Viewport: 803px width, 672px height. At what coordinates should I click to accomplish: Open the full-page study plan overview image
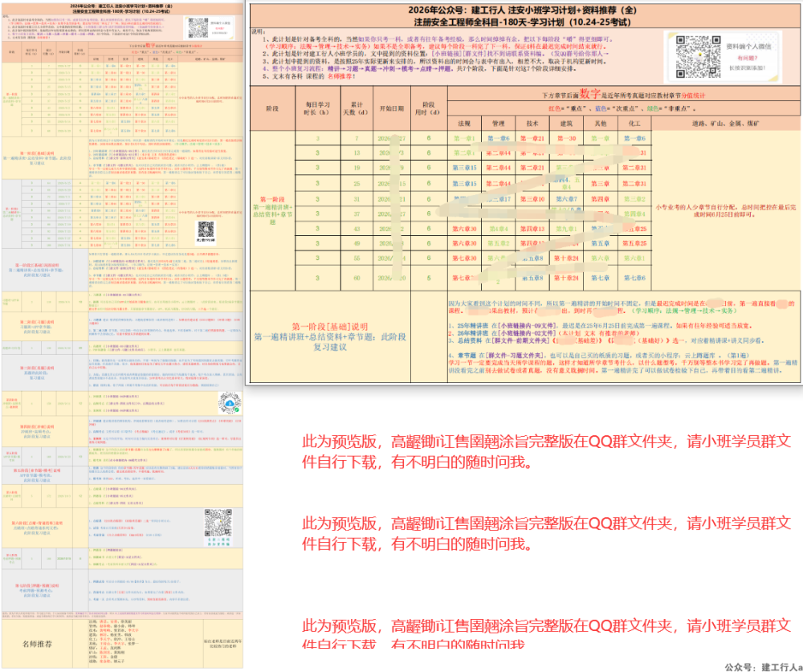click(x=122, y=335)
